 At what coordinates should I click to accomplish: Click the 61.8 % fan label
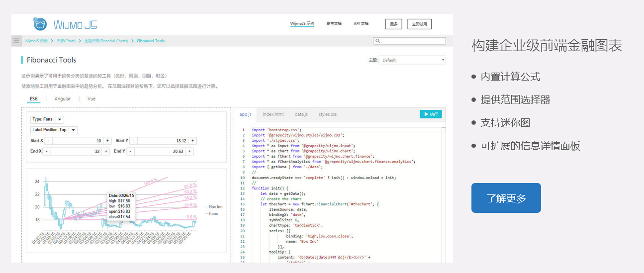190,185
